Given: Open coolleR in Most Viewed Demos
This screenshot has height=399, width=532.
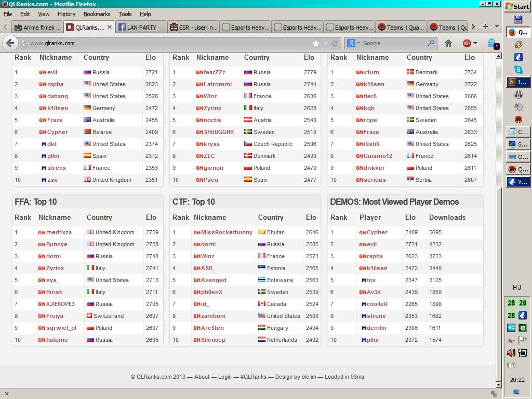Looking at the screenshot, I should (377, 304).
